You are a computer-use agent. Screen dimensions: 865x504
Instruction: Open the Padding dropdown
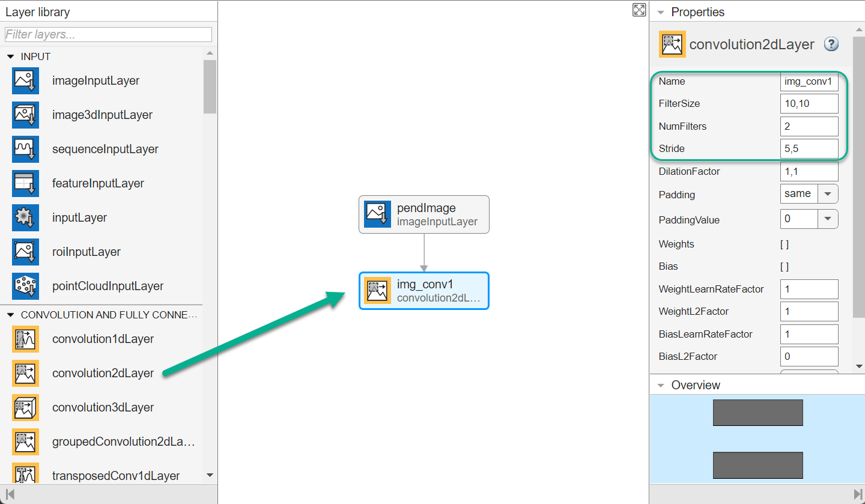(x=828, y=194)
